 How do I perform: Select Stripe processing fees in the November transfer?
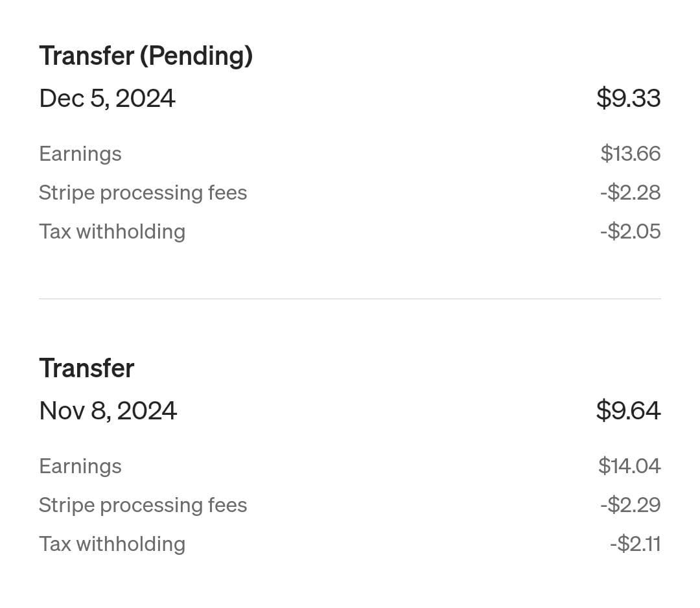coord(143,505)
